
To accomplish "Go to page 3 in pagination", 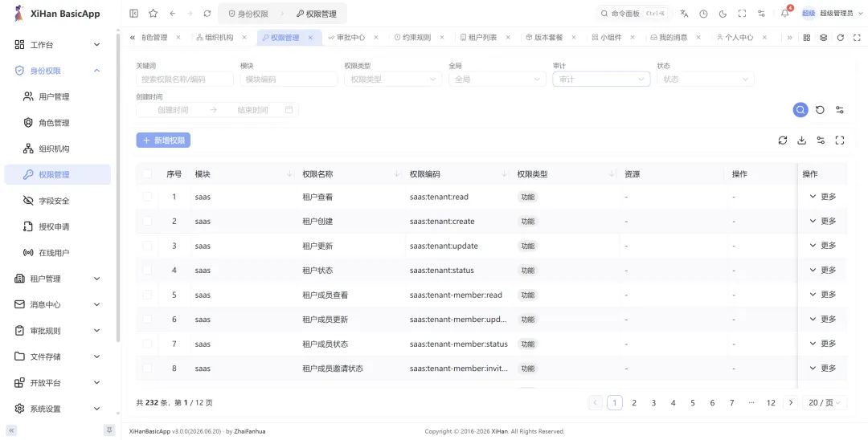I will [653, 403].
